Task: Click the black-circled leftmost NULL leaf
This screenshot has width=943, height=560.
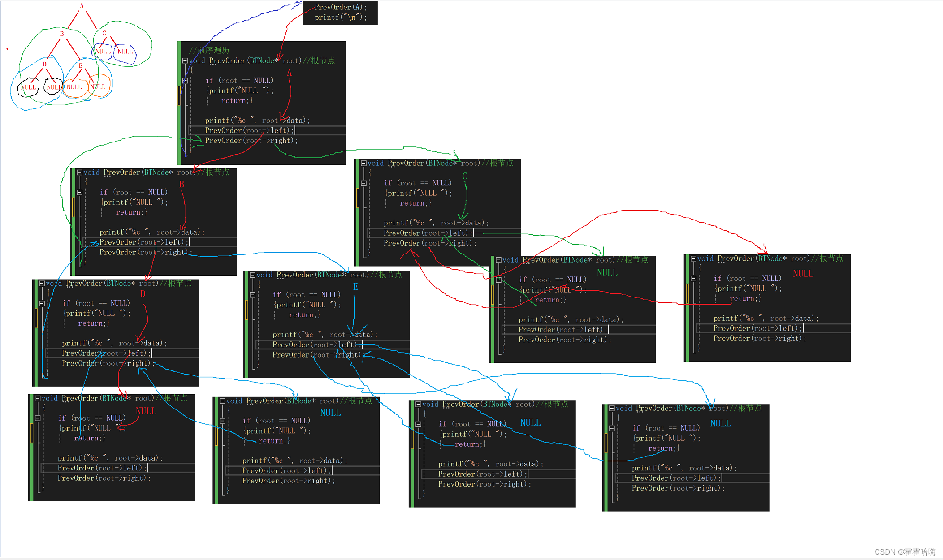Action: pyautogui.click(x=28, y=87)
